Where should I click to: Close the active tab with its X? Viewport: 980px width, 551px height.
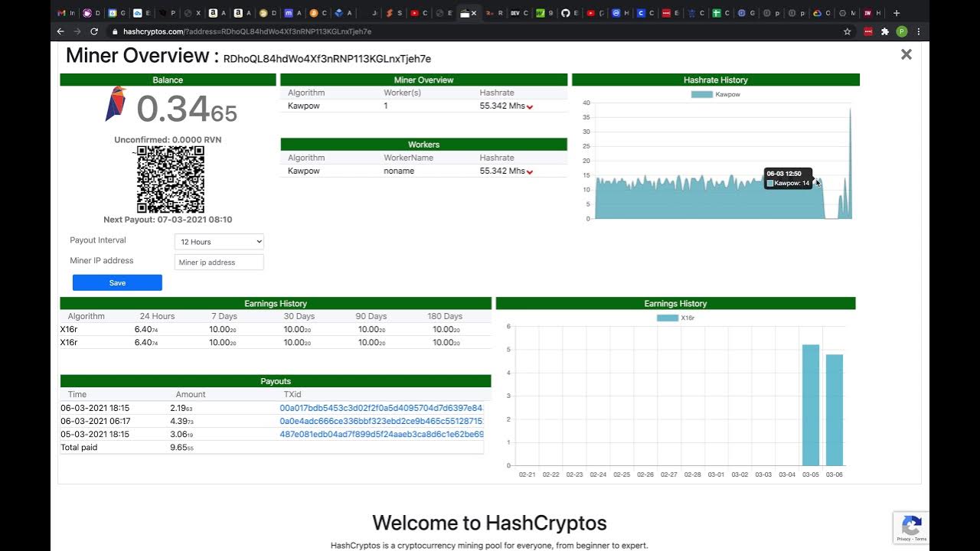pyautogui.click(x=474, y=13)
